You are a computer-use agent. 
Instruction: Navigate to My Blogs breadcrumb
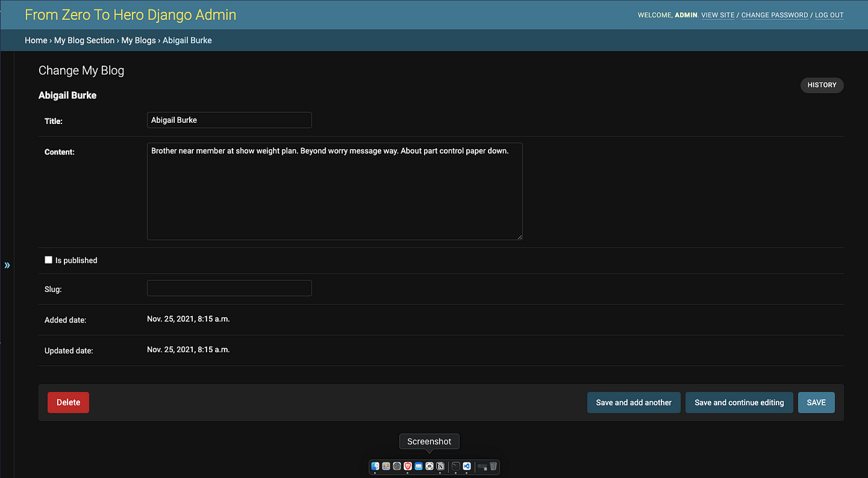click(x=139, y=40)
